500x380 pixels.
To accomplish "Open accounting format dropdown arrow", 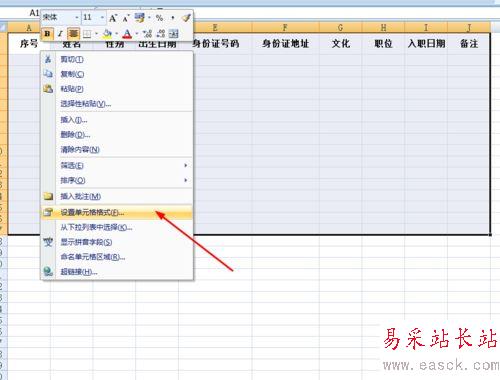I will (x=149, y=18).
